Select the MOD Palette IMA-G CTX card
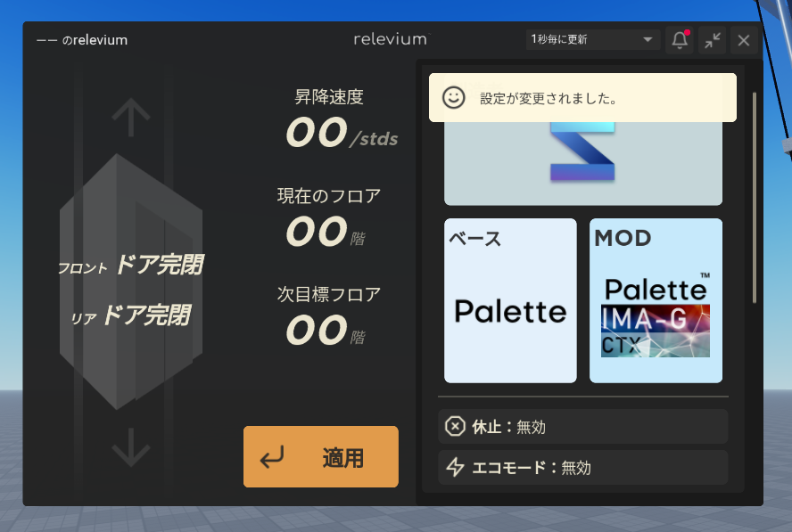 pyautogui.click(x=656, y=300)
